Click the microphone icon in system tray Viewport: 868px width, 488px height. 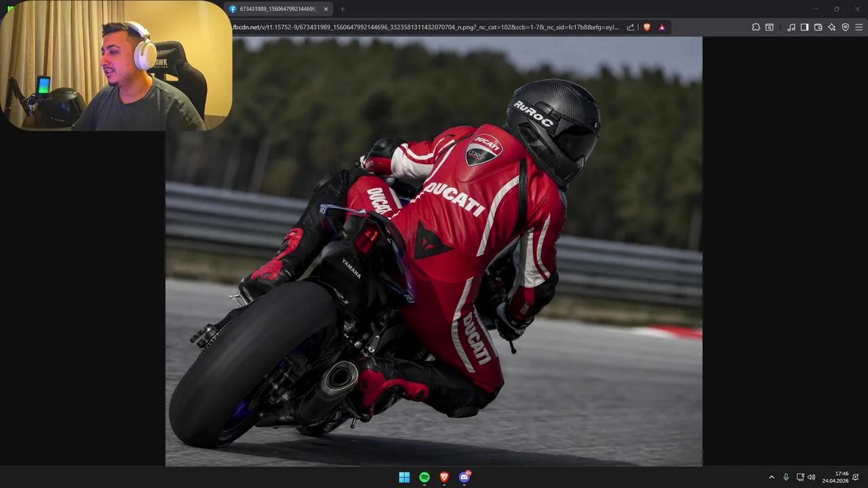click(x=786, y=477)
